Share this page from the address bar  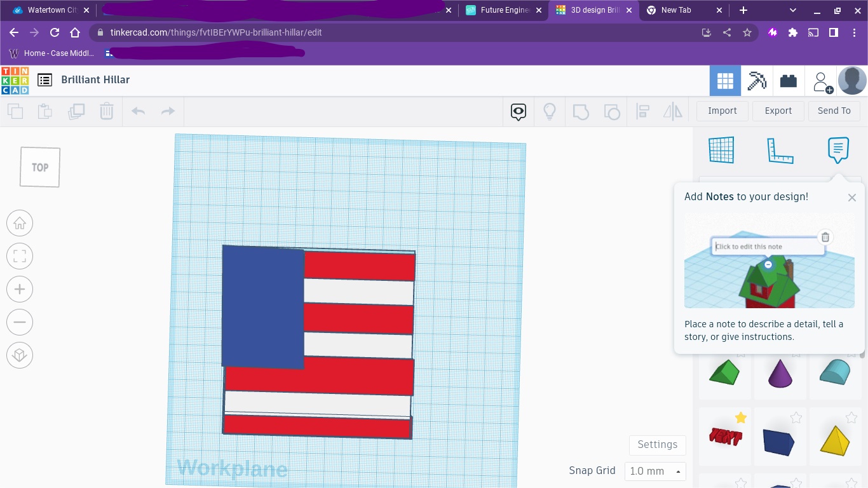pos(727,32)
